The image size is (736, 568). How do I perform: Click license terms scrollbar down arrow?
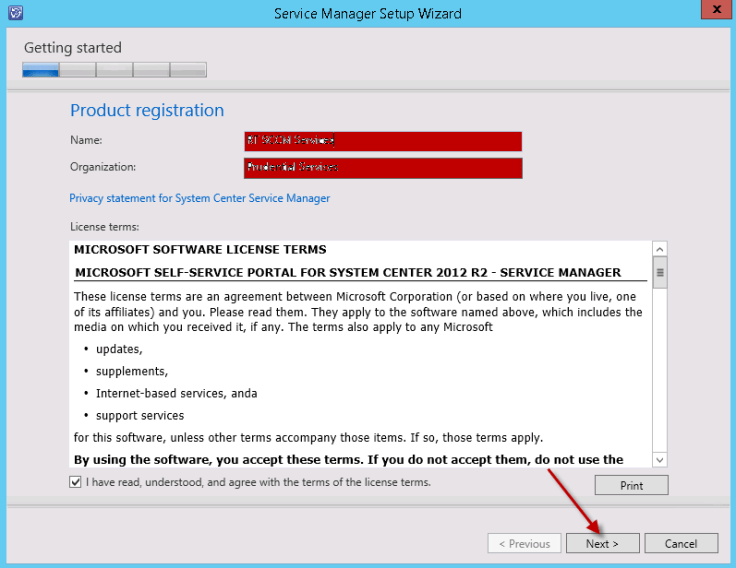pyautogui.click(x=660, y=459)
